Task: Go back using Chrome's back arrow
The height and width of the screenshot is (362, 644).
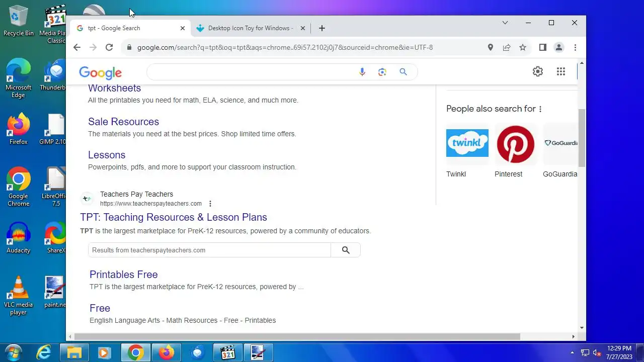Action: 76,47
